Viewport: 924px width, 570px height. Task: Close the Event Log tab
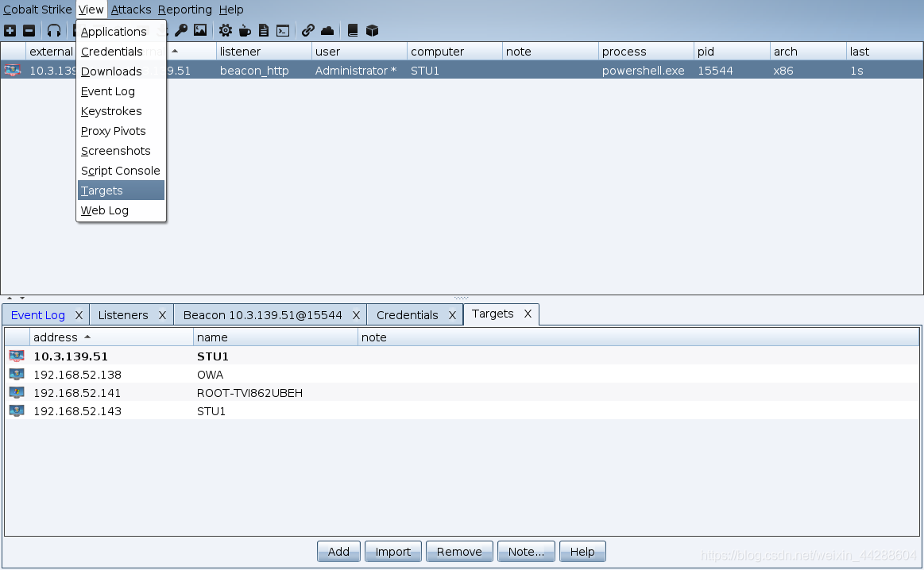(79, 315)
